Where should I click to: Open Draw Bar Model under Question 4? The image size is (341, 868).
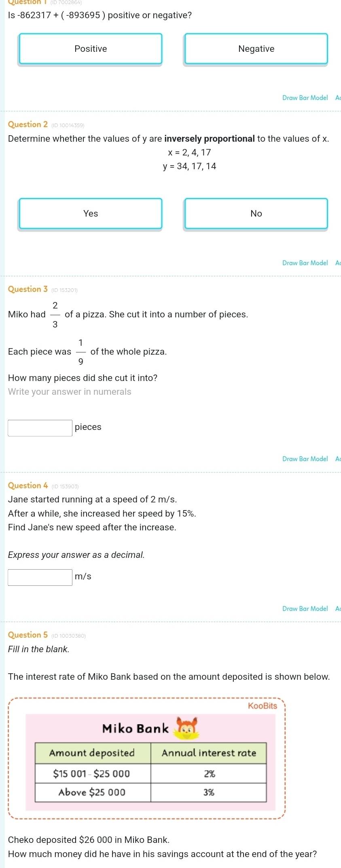point(305,609)
